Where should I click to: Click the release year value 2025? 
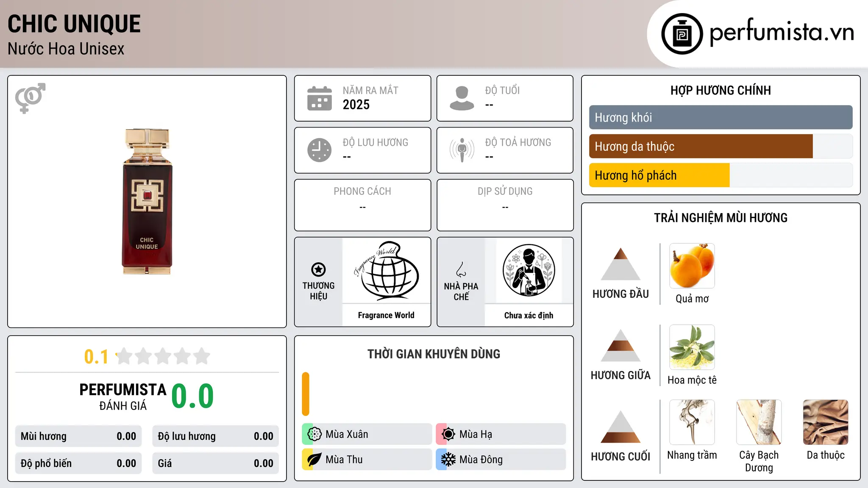coord(356,105)
